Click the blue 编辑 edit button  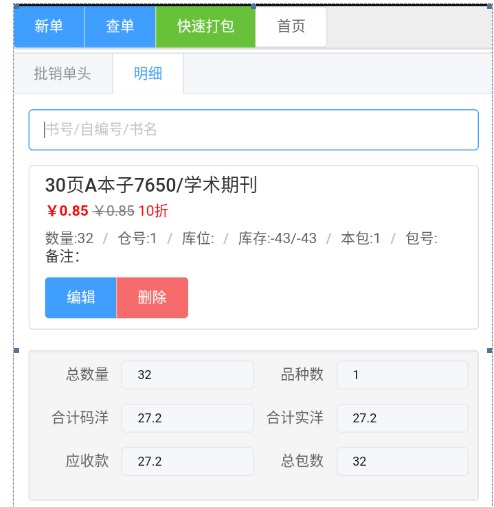(81, 297)
